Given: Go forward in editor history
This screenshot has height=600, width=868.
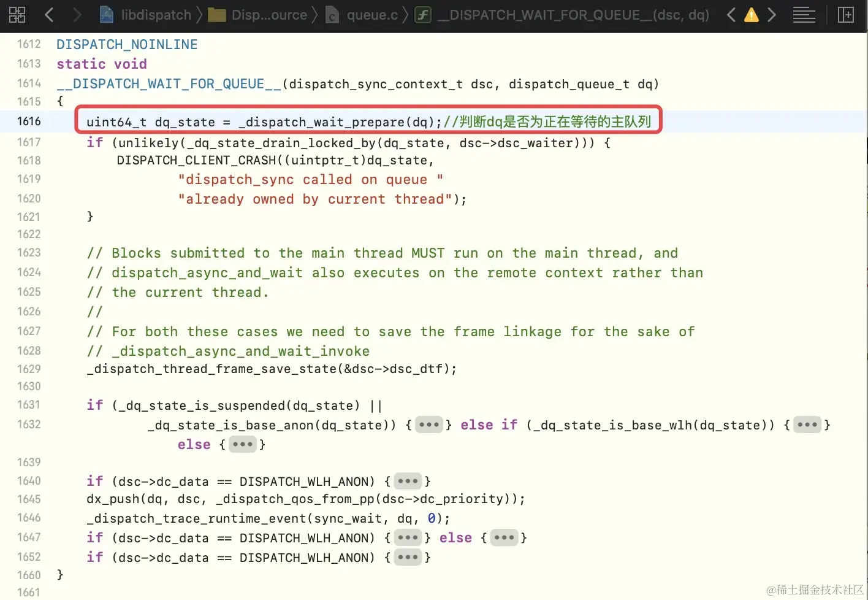Looking at the screenshot, I should click(77, 15).
